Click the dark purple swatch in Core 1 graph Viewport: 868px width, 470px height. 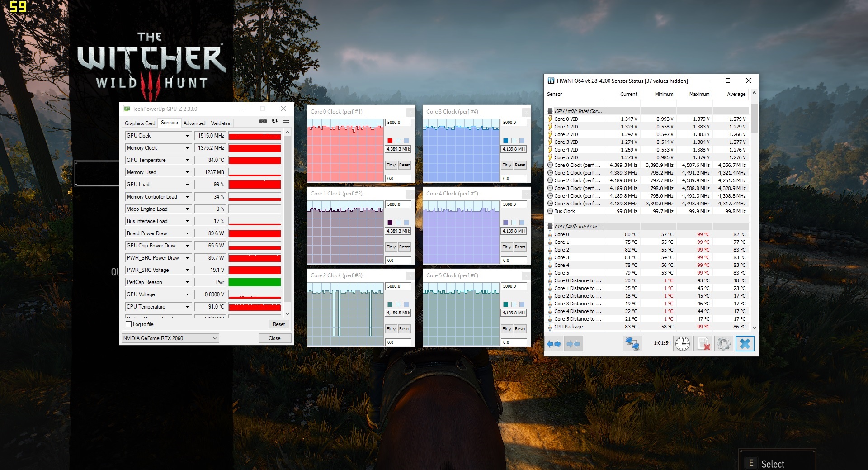pos(390,223)
